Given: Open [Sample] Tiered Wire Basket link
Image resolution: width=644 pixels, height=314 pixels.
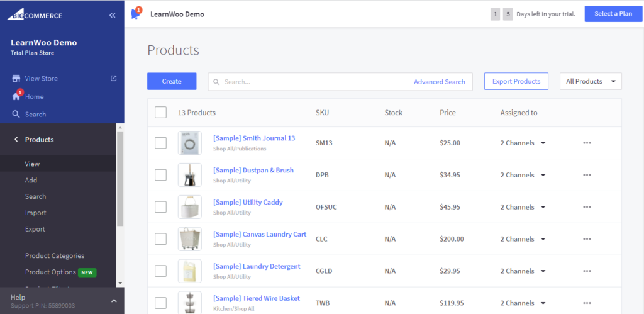Looking at the screenshot, I should pyautogui.click(x=257, y=298).
